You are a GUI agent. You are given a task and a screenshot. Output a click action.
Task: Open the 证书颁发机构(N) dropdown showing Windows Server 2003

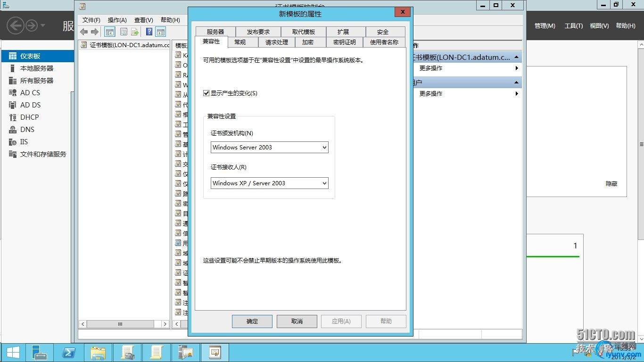pyautogui.click(x=269, y=148)
